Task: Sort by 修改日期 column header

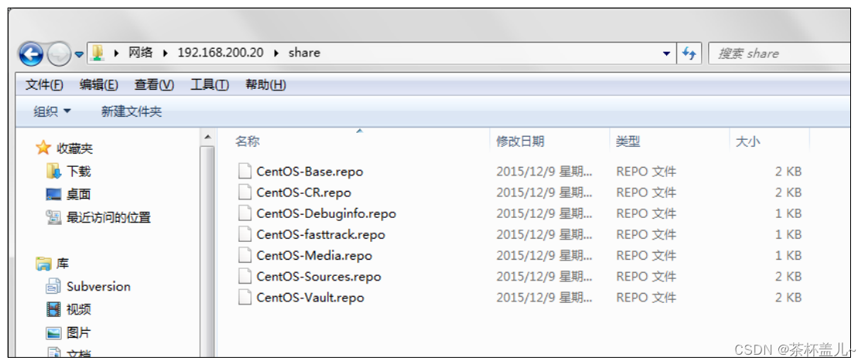Action: [x=520, y=141]
